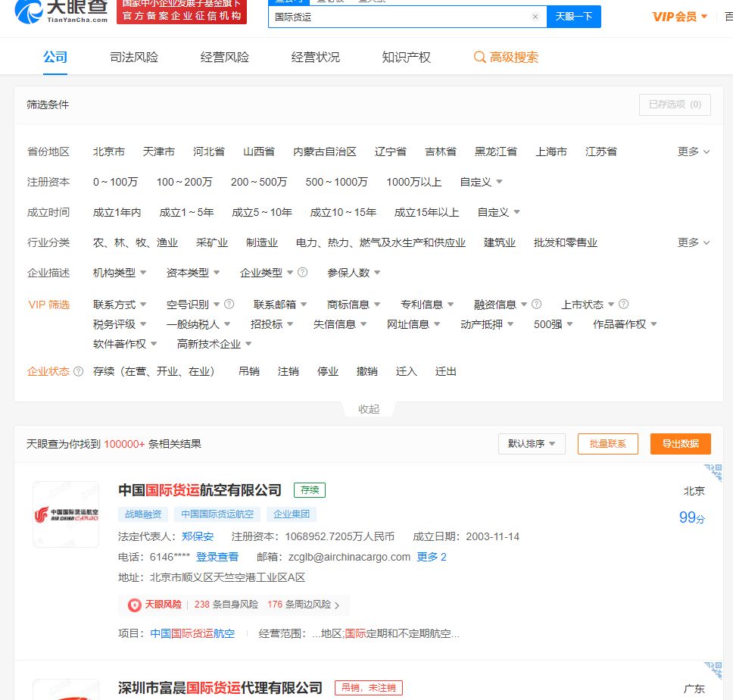The width and height of the screenshot is (733, 700).
Task: Open the 商标信息 dropdown
Action: [354, 305]
